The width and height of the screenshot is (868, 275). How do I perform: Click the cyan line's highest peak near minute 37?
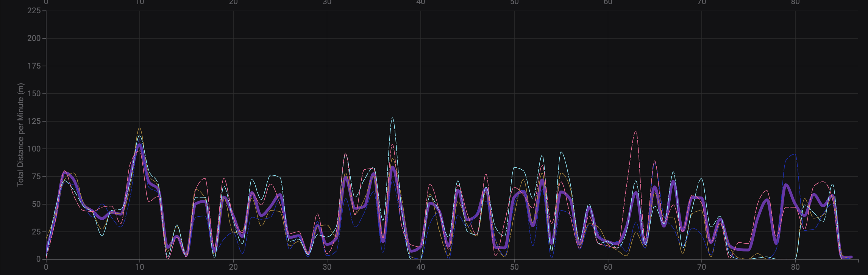pyautogui.click(x=392, y=118)
